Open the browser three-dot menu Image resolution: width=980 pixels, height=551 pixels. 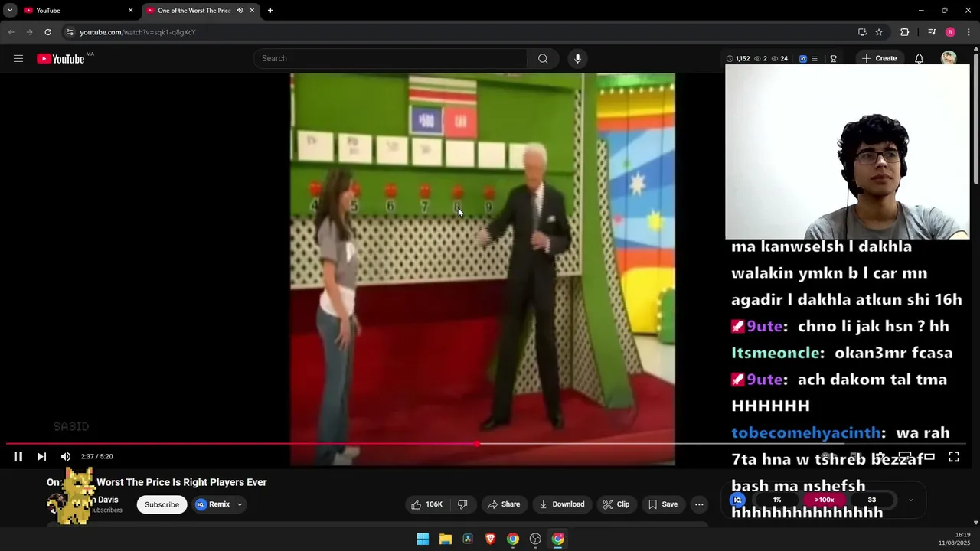pos(969,32)
